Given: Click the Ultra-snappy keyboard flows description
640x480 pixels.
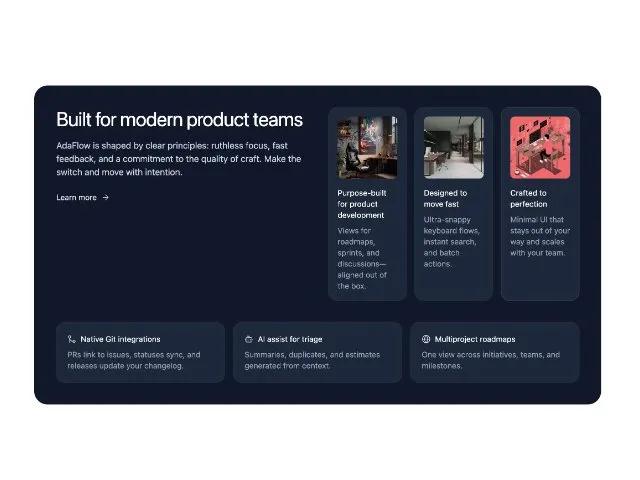Looking at the screenshot, I should [452, 242].
